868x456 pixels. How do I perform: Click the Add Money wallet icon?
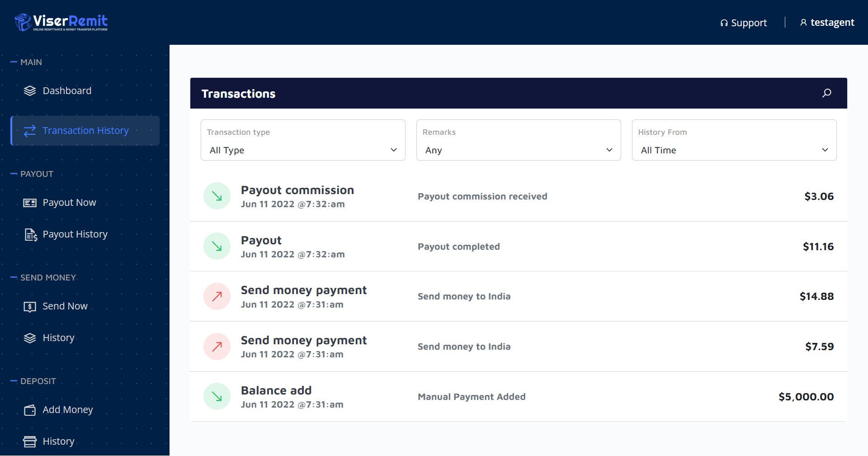click(30, 410)
